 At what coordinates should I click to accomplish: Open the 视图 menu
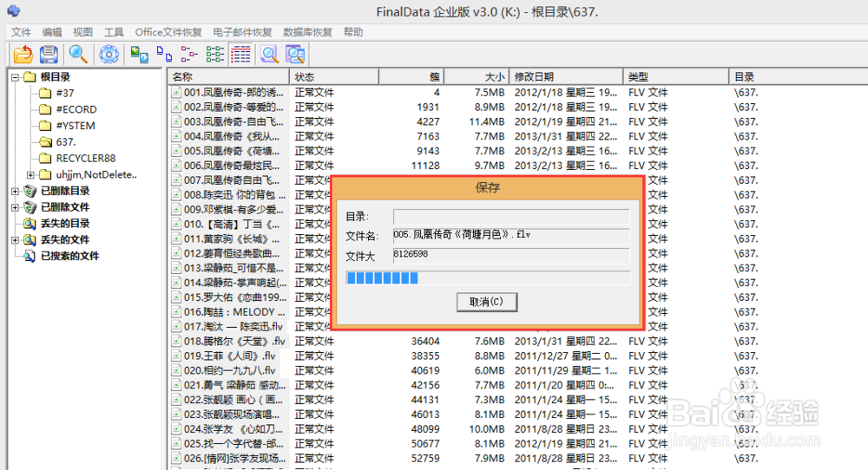click(x=83, y=32)
